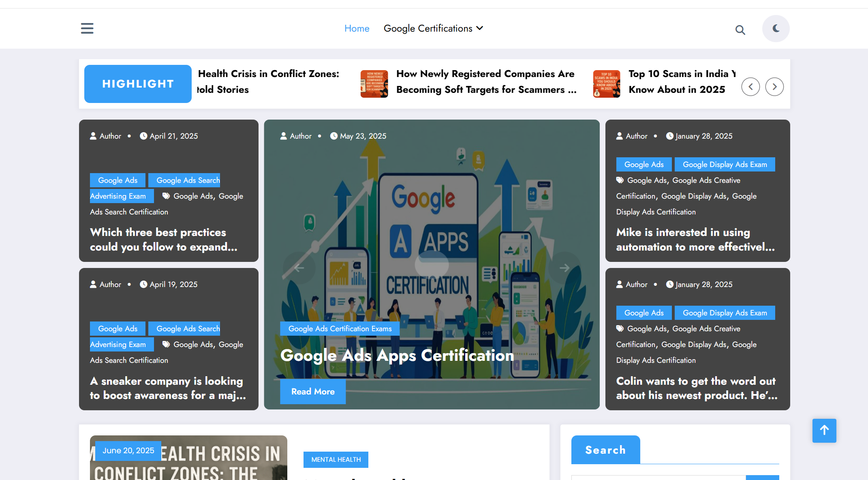Open the Health Crisis article image

(x=188, y=458)
